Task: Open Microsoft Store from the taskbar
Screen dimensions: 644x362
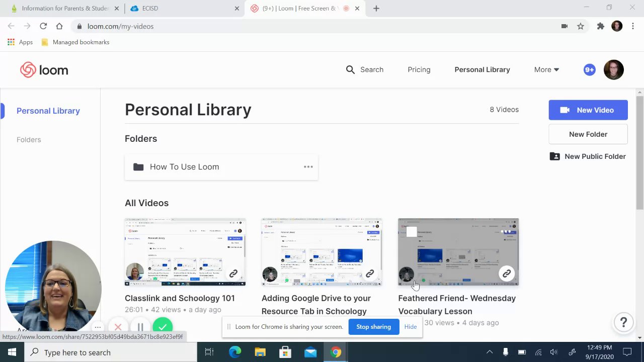Action: coord(285,352)
